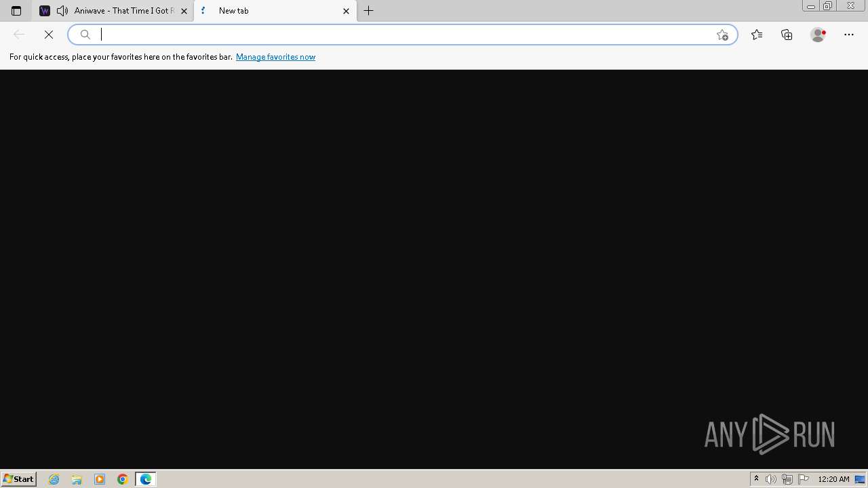Open the profile avatar menu
868x488 pixels.
point(818,35)
